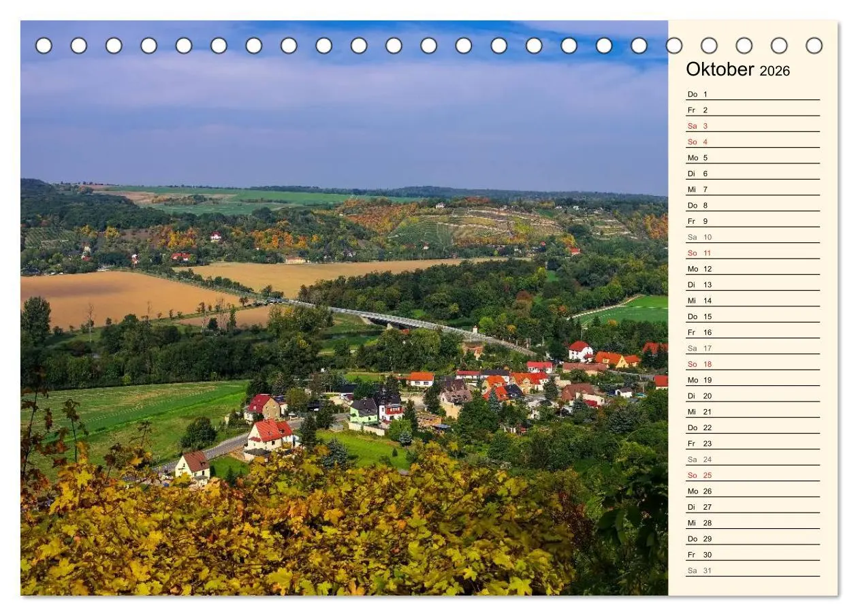Select the 'Mi 14' date row
The image size is (858, 616).
[x=752, y=300]
